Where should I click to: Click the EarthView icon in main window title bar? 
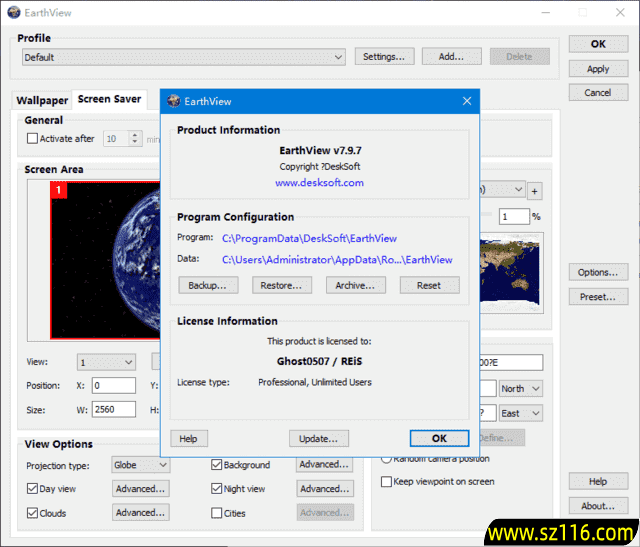[12, 12]
